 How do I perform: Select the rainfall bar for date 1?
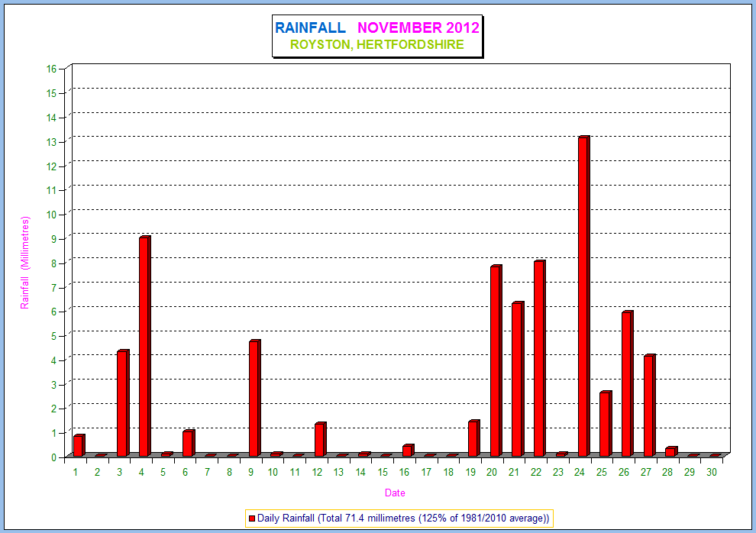click(79, 445)
